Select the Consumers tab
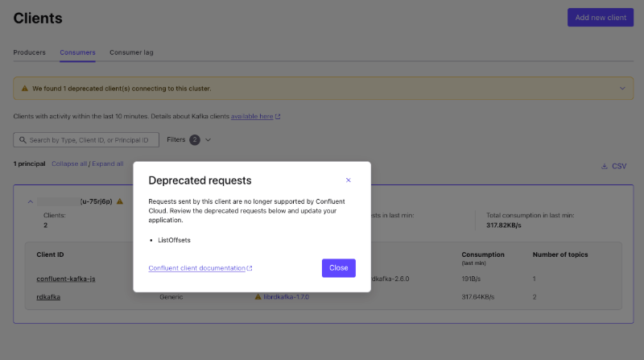The height and width of the screenshot is (360, 644). pyautogui.click(x=77, y=52)
